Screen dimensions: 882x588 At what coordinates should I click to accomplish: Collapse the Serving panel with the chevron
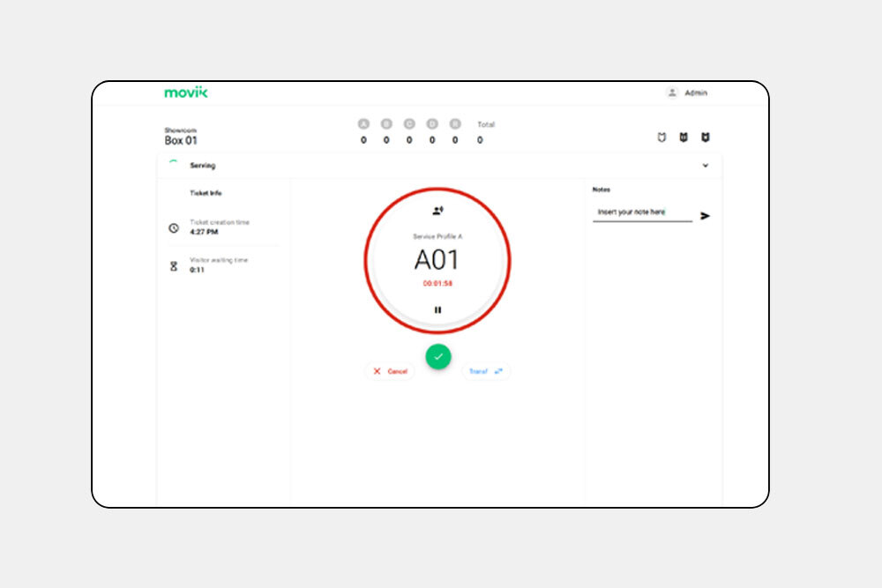705,166
